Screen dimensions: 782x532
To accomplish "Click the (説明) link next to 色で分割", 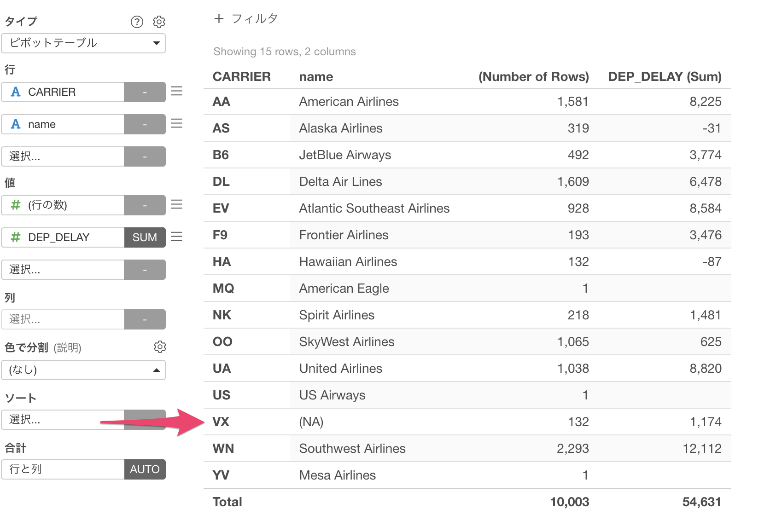I will coord(67,347).
